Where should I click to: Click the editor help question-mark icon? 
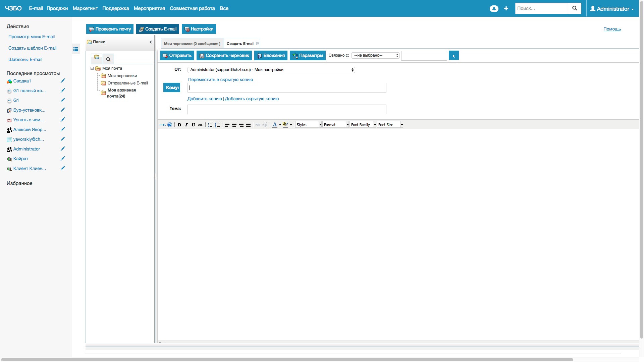pos(170,125)
